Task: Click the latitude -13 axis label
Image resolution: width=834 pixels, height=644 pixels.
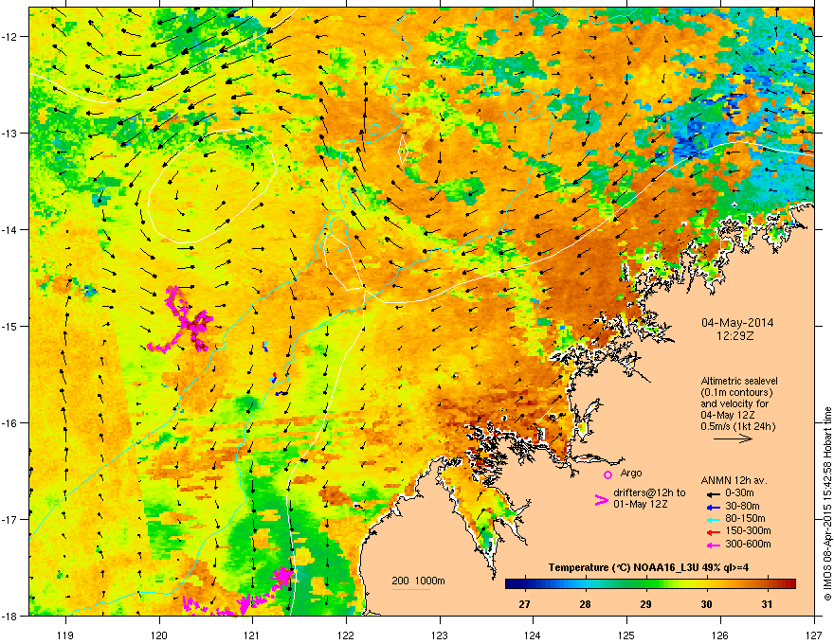Action: [x=9, y=133]
